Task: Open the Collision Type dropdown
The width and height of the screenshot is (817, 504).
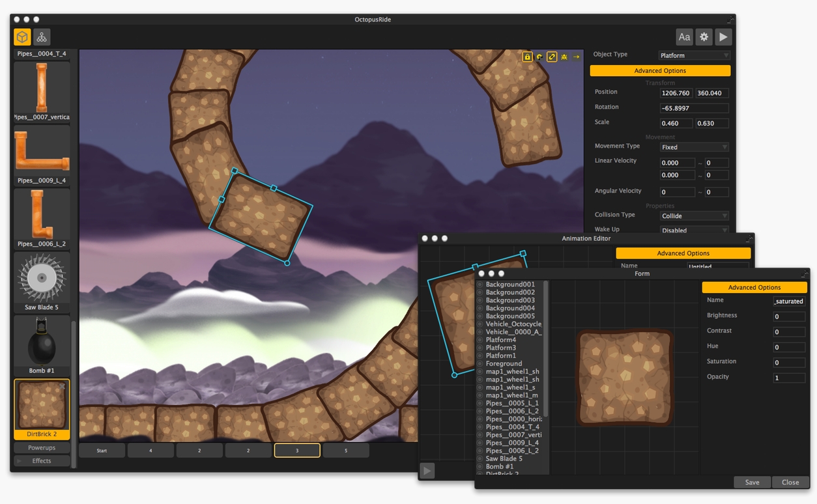Action: 694,216
